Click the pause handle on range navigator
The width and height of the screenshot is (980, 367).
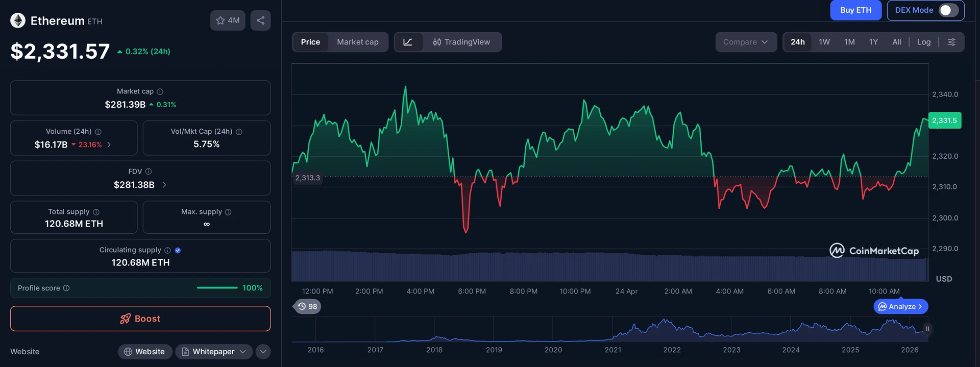pyautogui.click(x=927, y=329)
